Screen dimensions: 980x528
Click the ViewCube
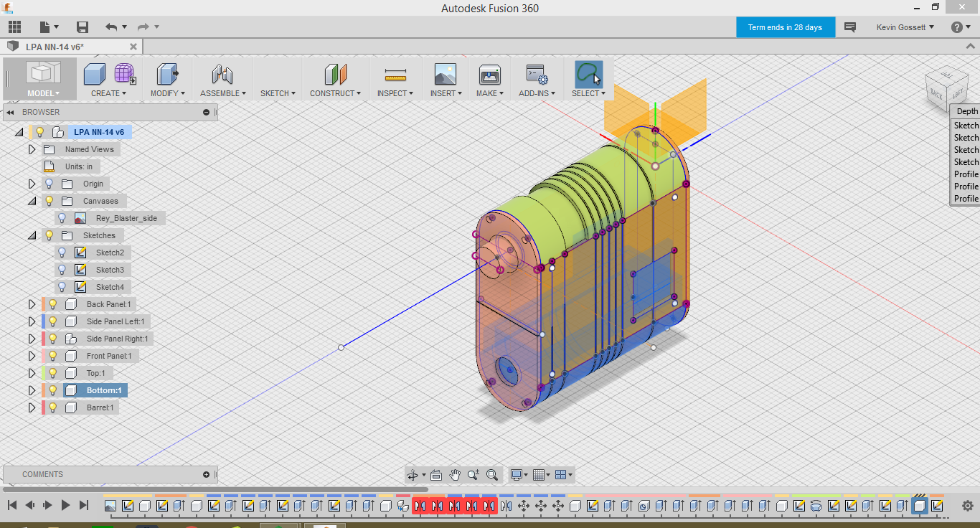[x=946, y=88]
